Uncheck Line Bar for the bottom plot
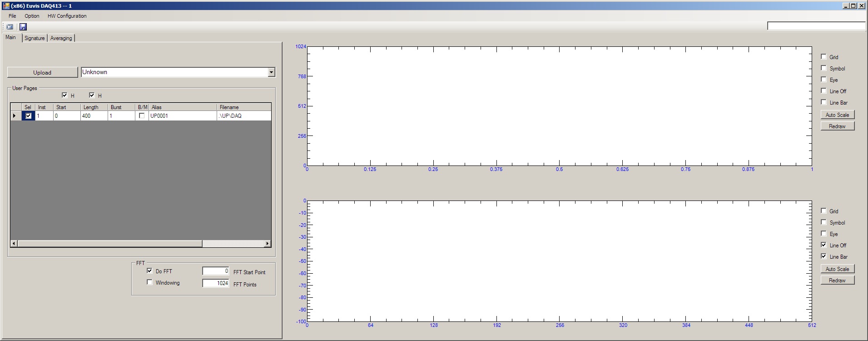Screen dimensions: 868x341 pos(823,256)
